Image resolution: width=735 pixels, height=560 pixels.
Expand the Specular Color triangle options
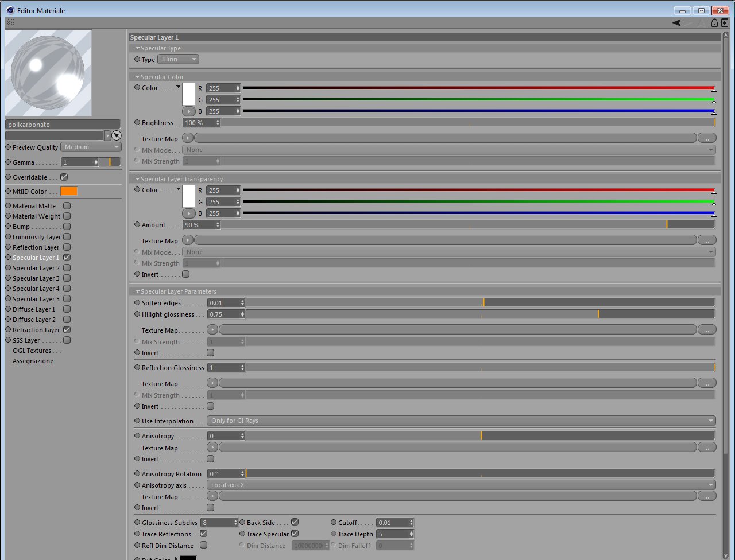pos(178,87)
